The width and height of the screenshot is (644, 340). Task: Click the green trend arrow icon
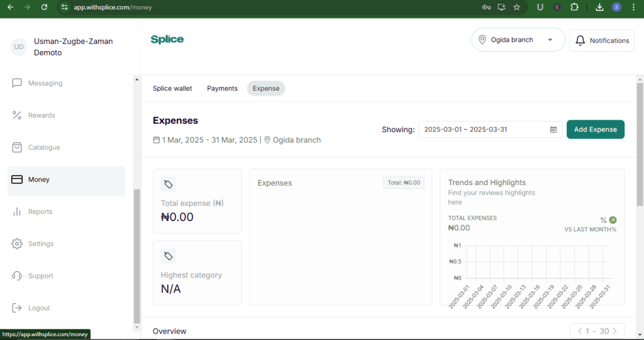(613, 220)
